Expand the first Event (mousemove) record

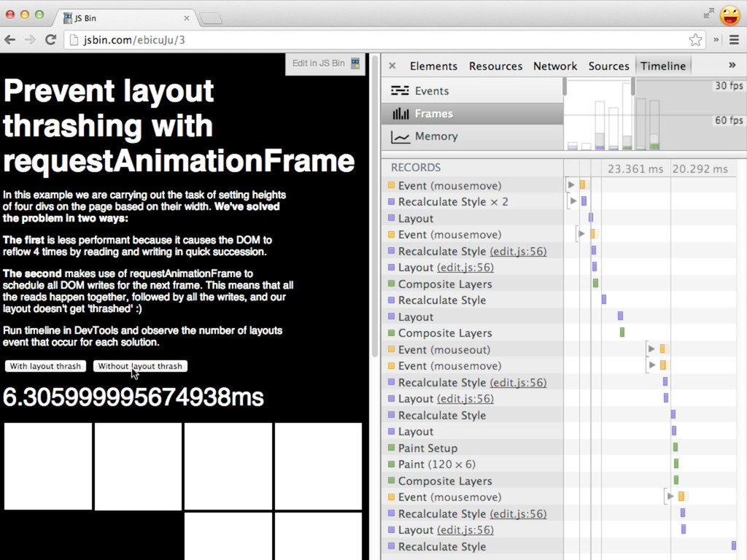coord(571,185)
